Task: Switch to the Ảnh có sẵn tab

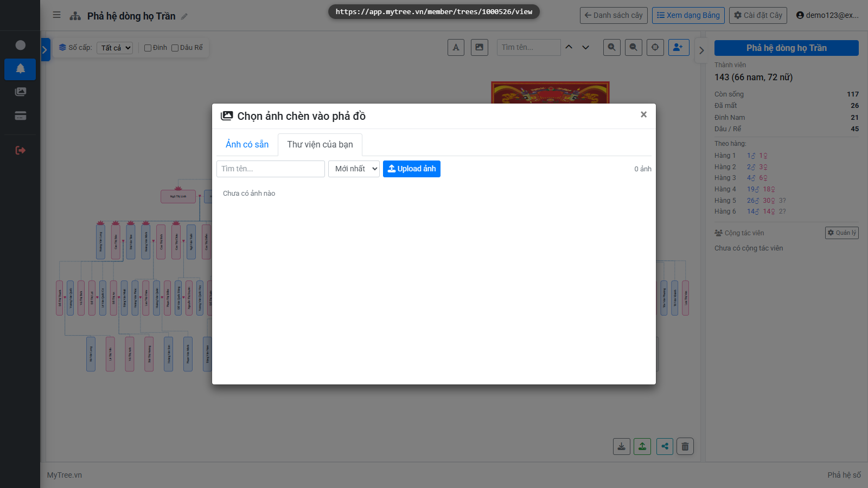Action: (247, 144)
